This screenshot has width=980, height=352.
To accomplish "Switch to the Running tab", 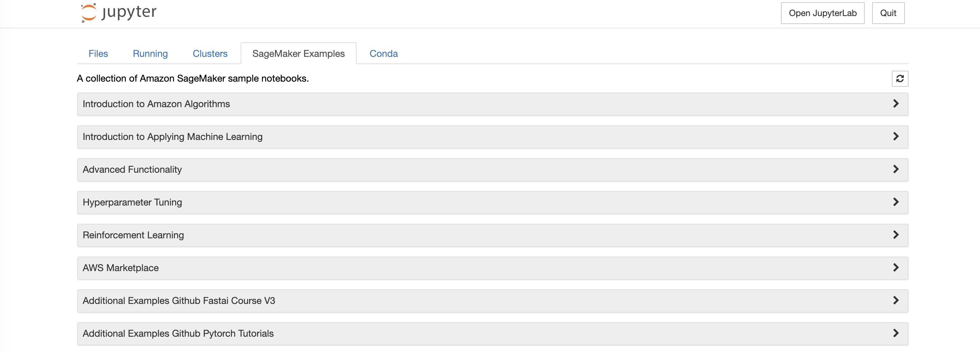I will click(150, 54).
